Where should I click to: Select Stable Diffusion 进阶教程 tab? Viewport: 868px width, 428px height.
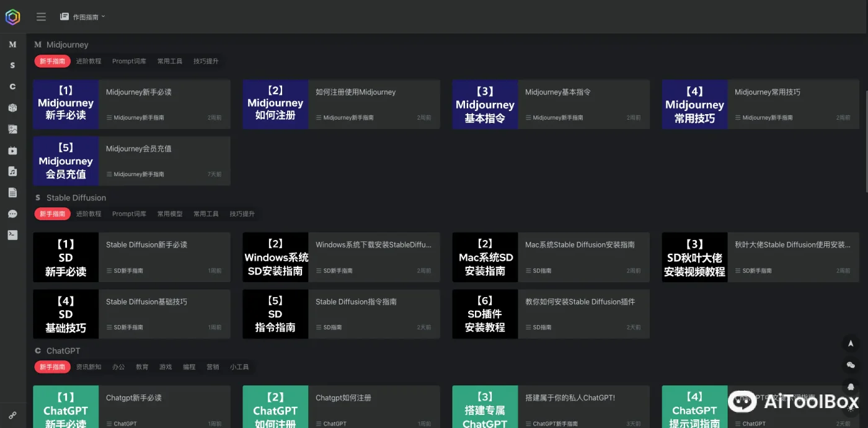(x=89, y=214)
